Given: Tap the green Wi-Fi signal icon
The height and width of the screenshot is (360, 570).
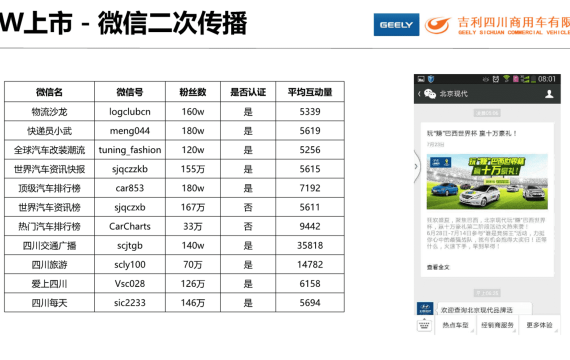Looking at the screenshot, I should tap(506, 79).
